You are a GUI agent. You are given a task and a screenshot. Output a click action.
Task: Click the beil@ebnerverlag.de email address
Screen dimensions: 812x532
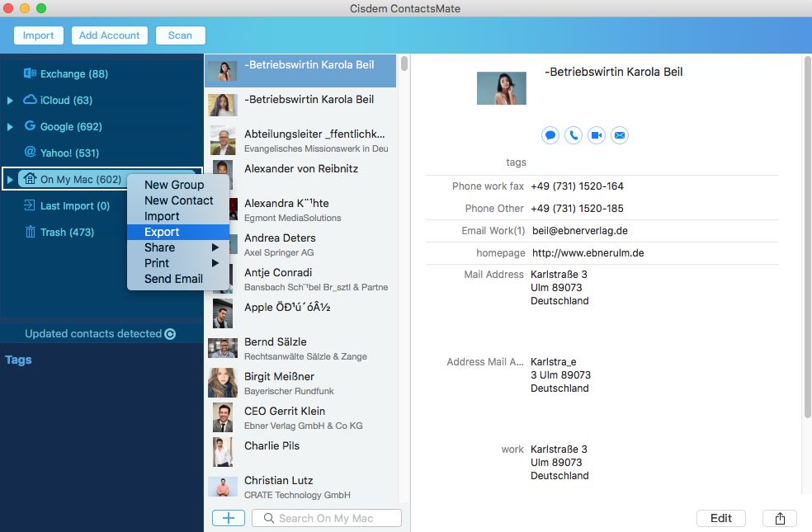pos(579,231)
